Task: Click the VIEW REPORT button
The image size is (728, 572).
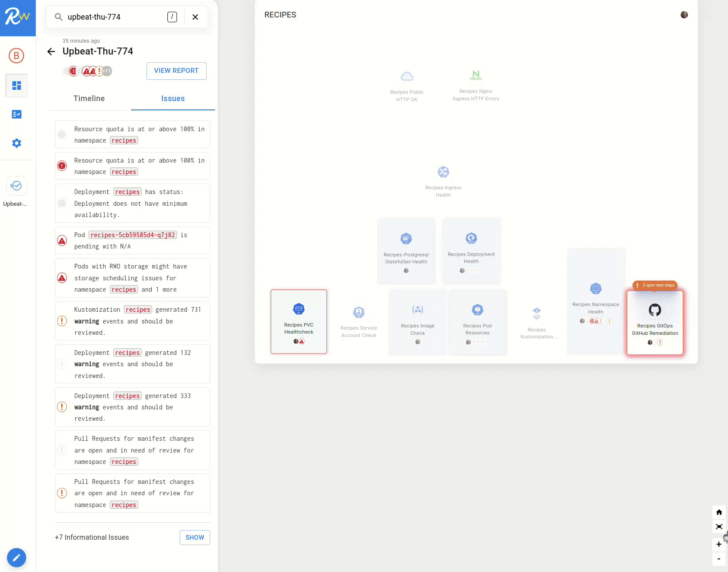Action: 176,71
